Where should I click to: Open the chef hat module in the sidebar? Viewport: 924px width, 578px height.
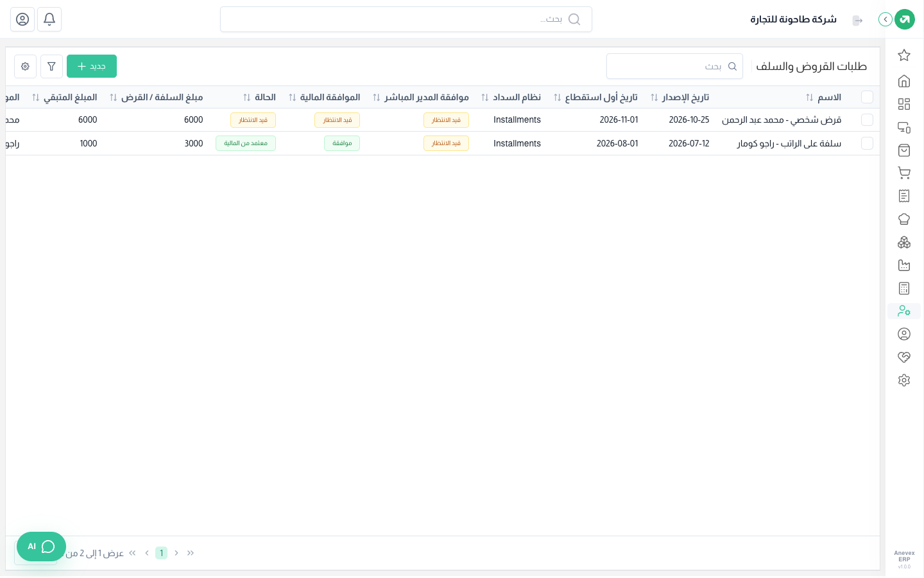point(904,219)
